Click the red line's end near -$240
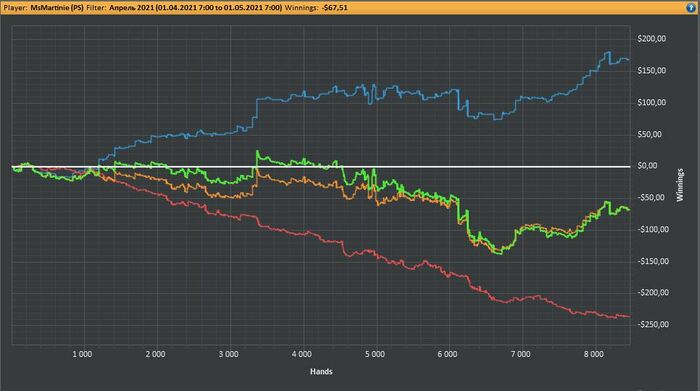This screenshot has width=700, height=391. (629, 316)
